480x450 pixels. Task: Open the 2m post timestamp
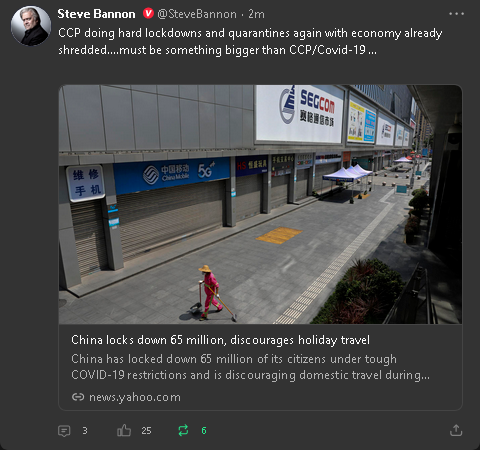pyautogui.click(x=256, y=14)
